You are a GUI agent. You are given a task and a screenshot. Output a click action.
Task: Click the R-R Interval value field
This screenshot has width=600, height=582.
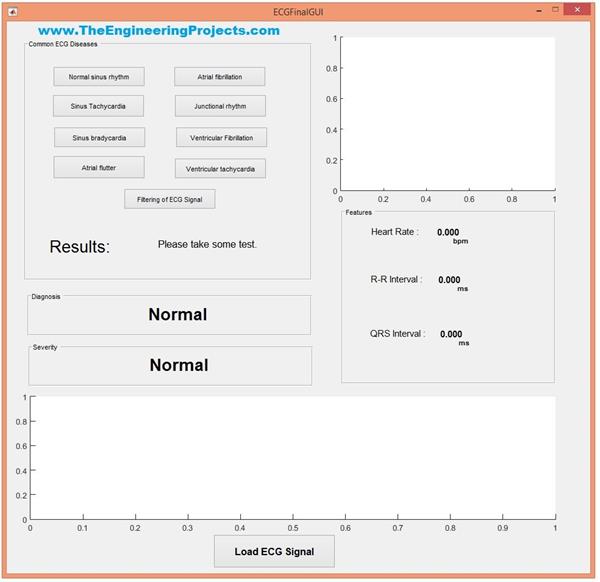[450, 280]
